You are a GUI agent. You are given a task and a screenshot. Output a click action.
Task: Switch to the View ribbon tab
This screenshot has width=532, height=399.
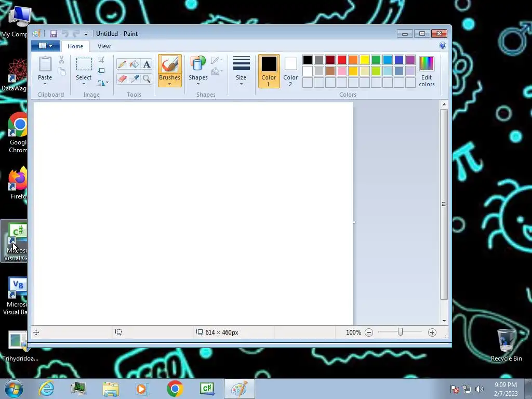104,46
